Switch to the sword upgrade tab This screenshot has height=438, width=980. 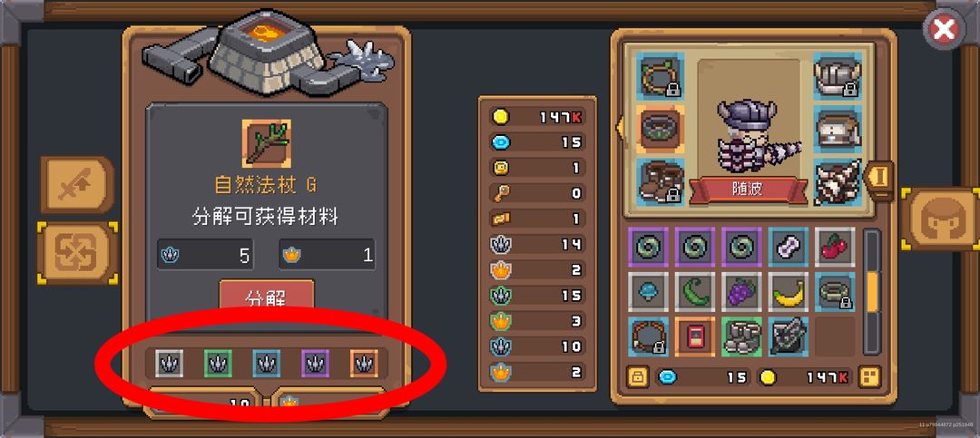pyautogui.click(x=77, y=185)
